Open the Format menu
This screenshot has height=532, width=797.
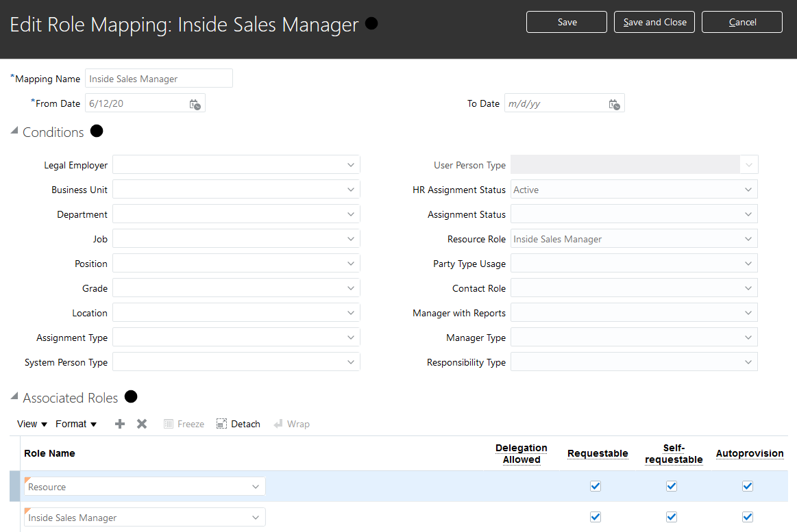pos(76,424)
